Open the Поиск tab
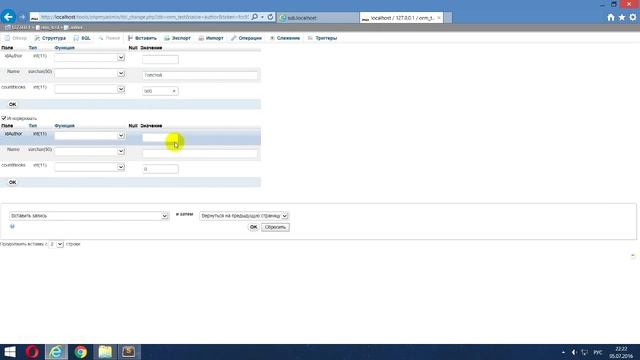 tap(109, 38)
